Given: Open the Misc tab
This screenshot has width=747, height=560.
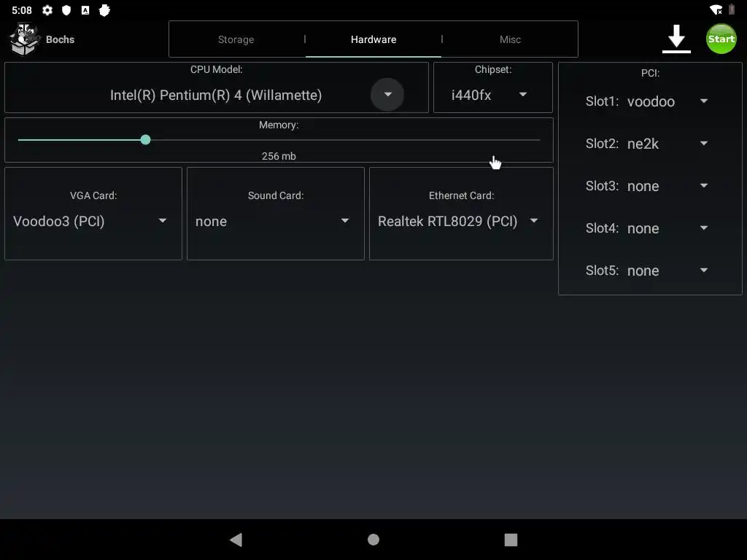Looking at the screenshot, I should coord(510,39).
